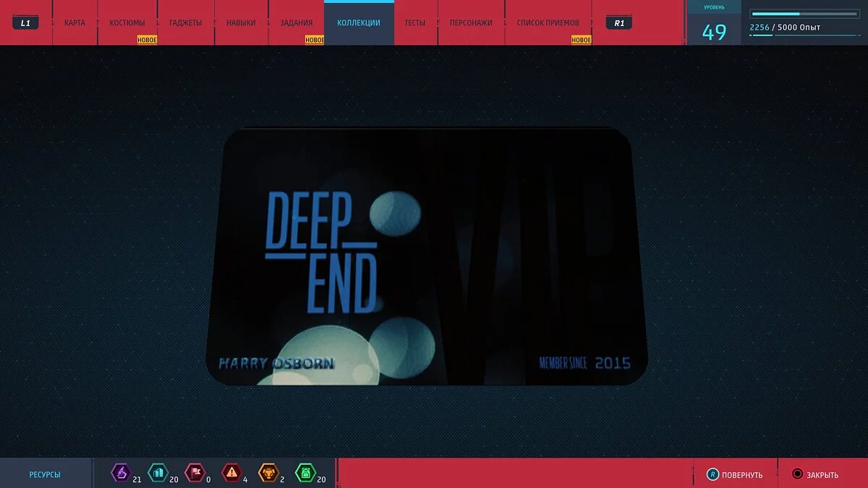Click the crime token count 4
Image resolution: width=868 pixels, height=488 pixels.
pyautogui.click(x=245, y=479)
